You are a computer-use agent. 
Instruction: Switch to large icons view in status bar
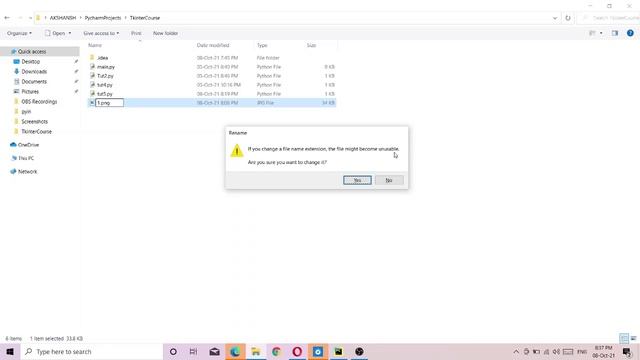[x=633, y=338]
